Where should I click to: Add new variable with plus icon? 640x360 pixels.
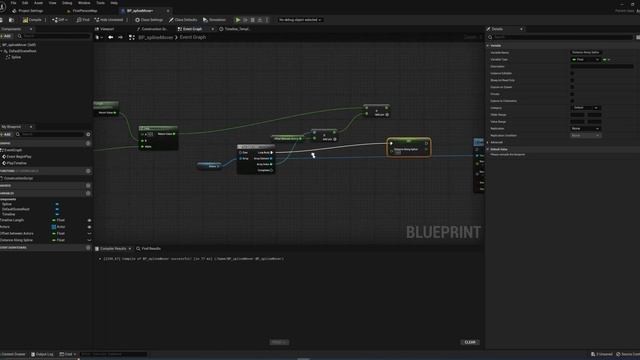point(88,193)
